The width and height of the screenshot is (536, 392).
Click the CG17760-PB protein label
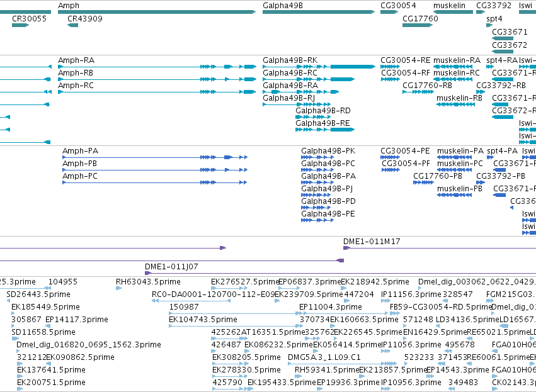(437, 176)
